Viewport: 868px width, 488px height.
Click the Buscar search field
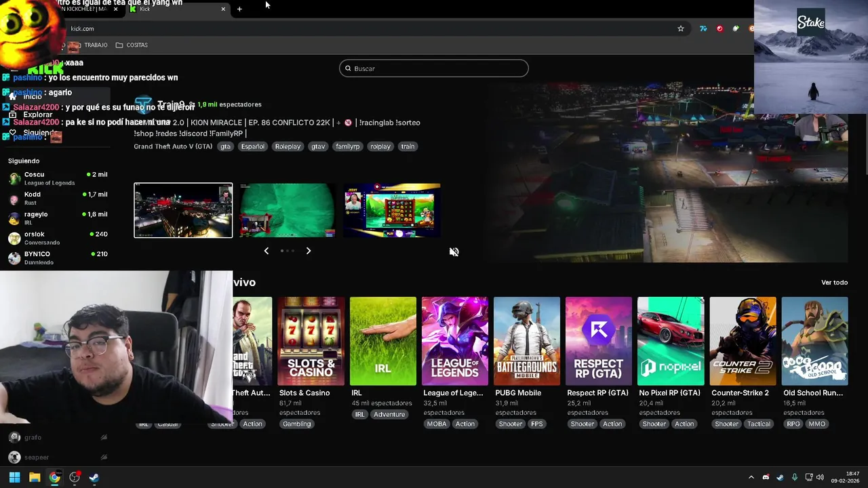(x=434, y=68)
